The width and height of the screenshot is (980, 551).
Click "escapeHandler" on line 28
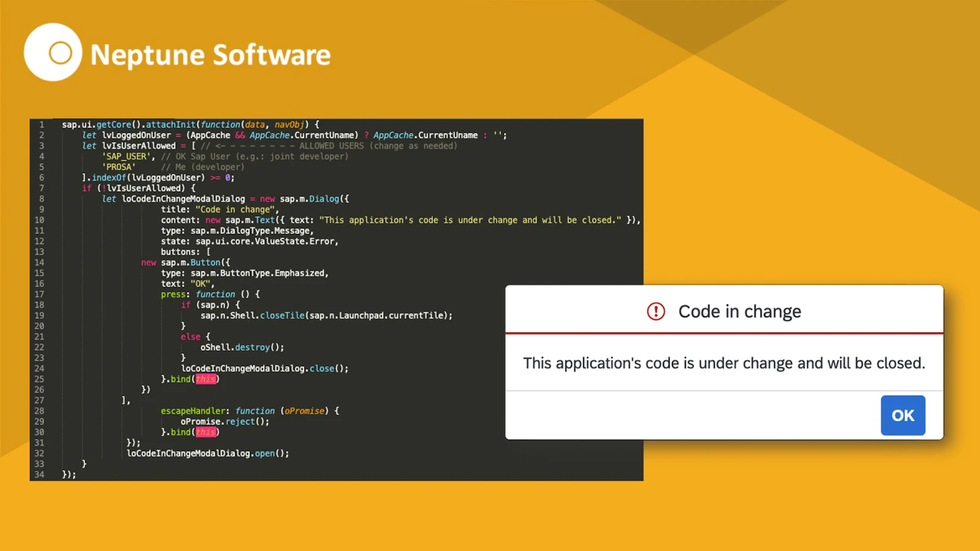tap(193, 411)
